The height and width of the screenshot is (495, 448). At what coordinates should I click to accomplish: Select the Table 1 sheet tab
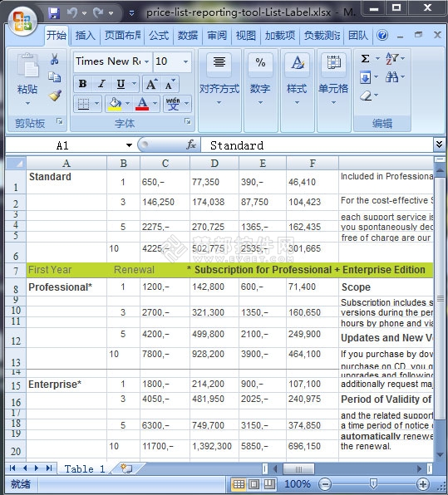pyautogui.click(x=84, y=468)
